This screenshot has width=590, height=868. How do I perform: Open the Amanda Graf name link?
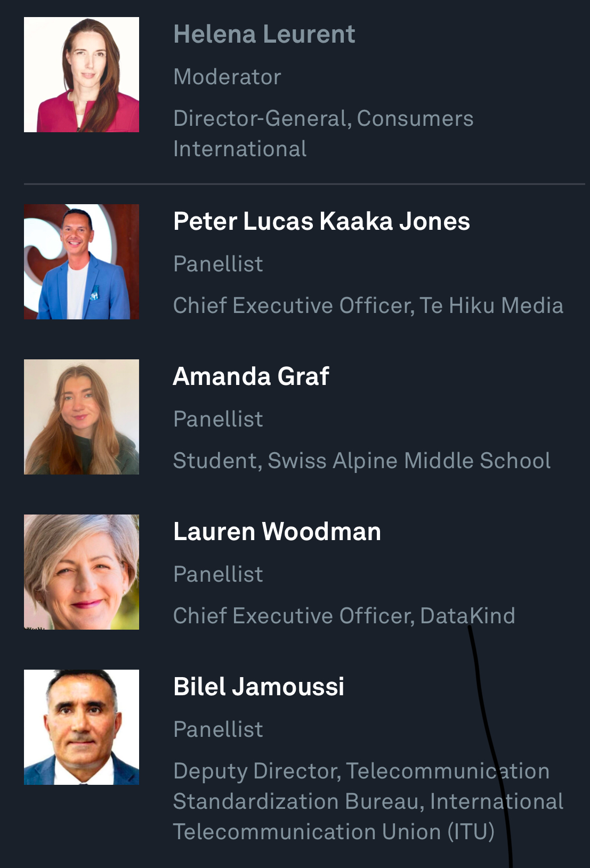[251, 376]
